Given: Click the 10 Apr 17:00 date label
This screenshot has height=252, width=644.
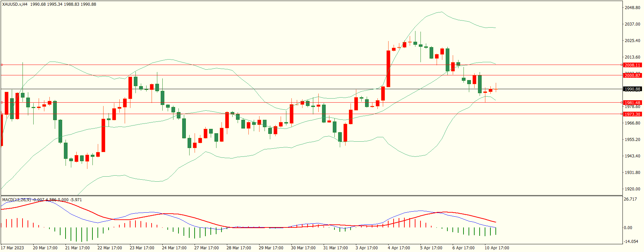Looking at the screenshot, I should (x=497, y=248).
